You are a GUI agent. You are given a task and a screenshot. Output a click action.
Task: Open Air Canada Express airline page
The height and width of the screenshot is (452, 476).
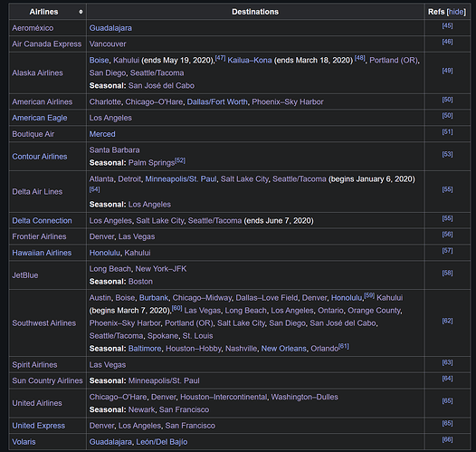tap(47, 44)
